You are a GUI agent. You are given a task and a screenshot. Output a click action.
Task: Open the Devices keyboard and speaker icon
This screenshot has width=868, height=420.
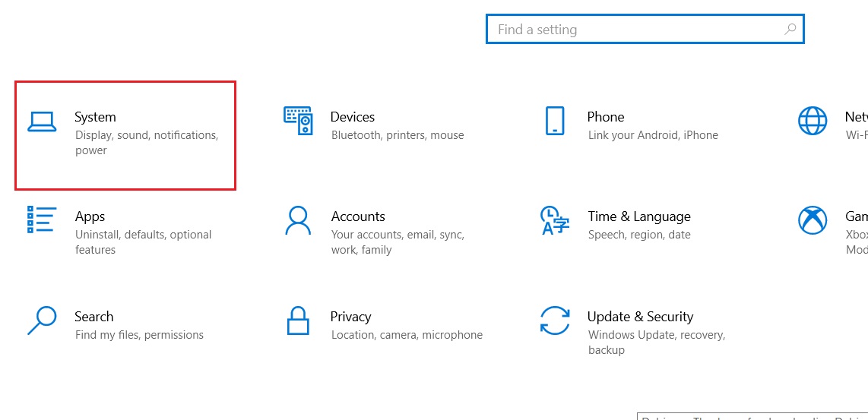point(299,121)
